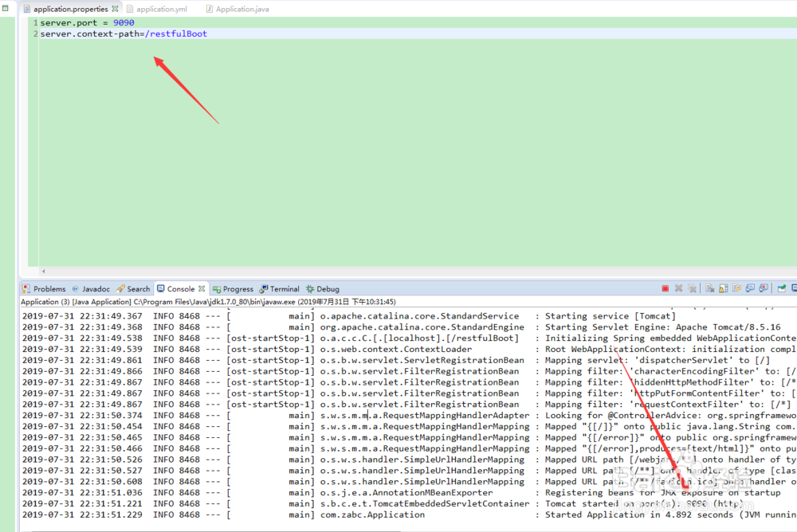Toggle Scroll Lock on the console
This screenshot has height=532, width=797.
click(x=724, y=288)
